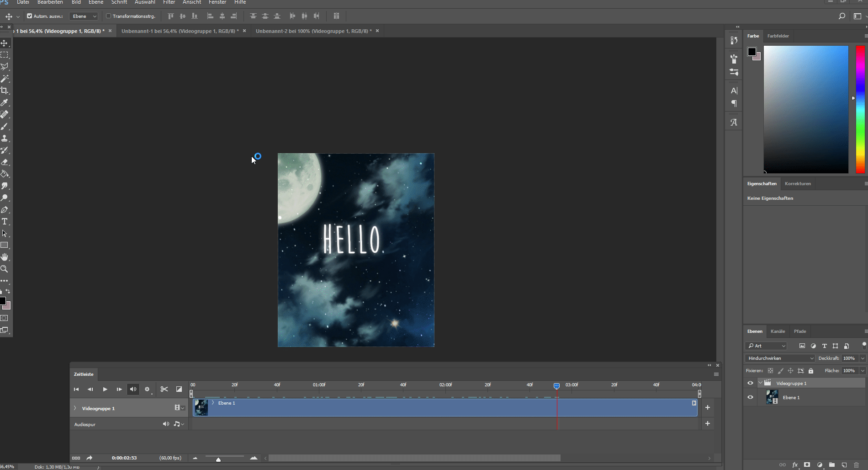Image resolution: width=868 pixels, height=470 pixels.
Task: Open the Filter menu
Action: click(x=169, y=2)
